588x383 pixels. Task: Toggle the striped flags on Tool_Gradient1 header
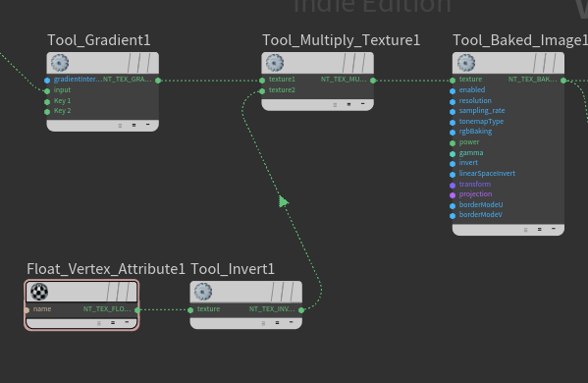[139, 63]
